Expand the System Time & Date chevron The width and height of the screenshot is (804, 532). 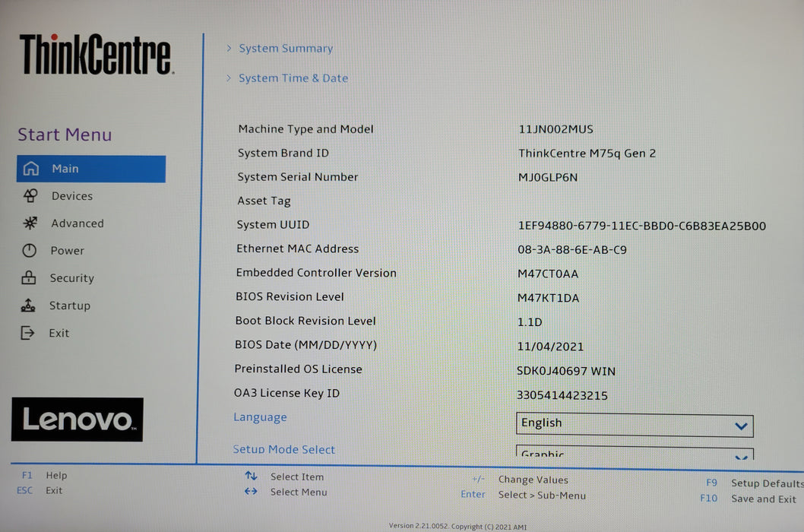229,78
